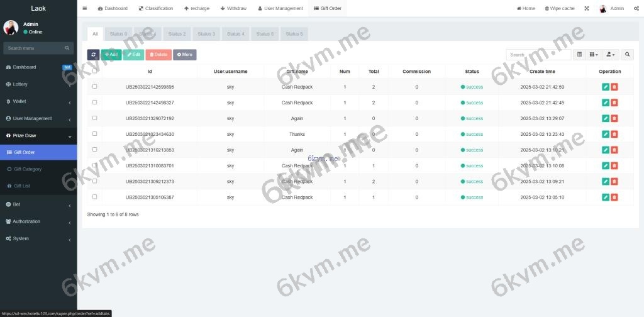The height and width of the screenshot is (317, 644).
Task: Open the settings cogs icon at top right
Action: (636, 8)
